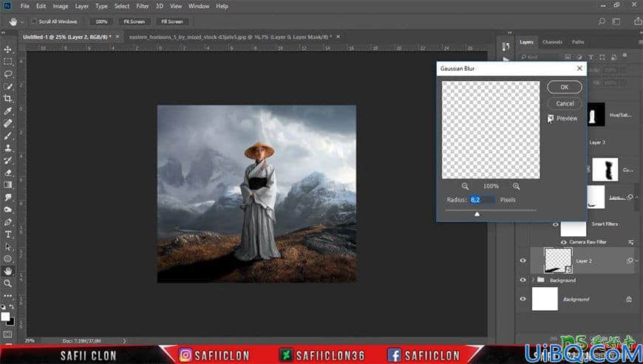643x364 pixels.
Task: Toggle Smart Filters visibility eye
Action: coord(556,224)
